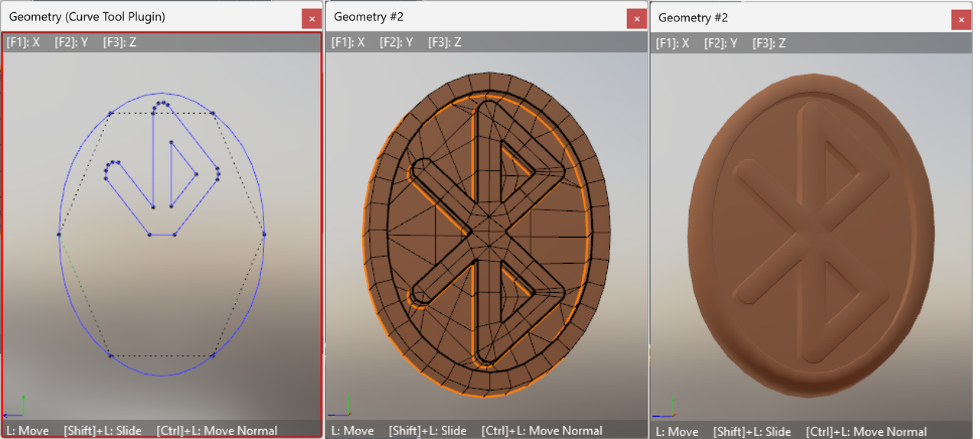Click '[Shift]+L: Slide' hint in Curve Tool Plugin window
This screenshot has height=439, width=980.
click(103, 431)
